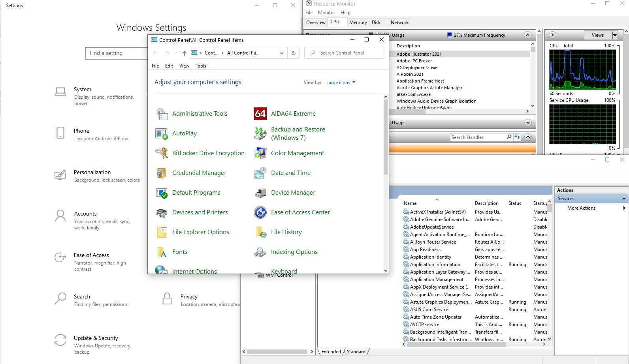Click Ease of Access Center icon
The height and width of the screenshot is (364, 629).
(x=260, y=212)
